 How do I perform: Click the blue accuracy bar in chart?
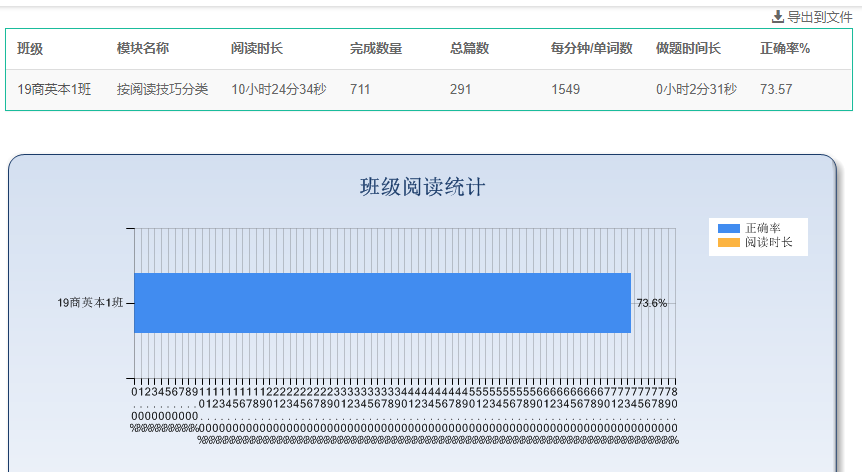(383, 303)
